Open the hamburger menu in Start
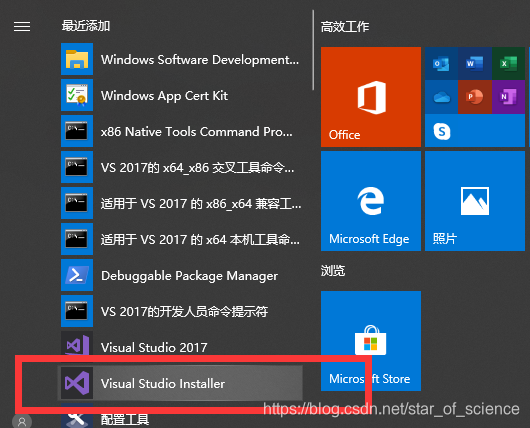Image resolution: width=530 pixels, height=428 pixels. (22, 26)
